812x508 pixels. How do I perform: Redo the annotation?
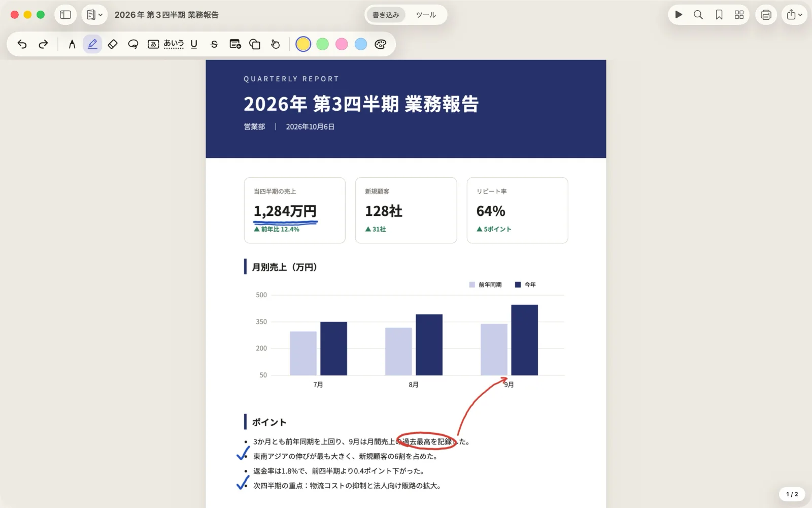(43, 44)
